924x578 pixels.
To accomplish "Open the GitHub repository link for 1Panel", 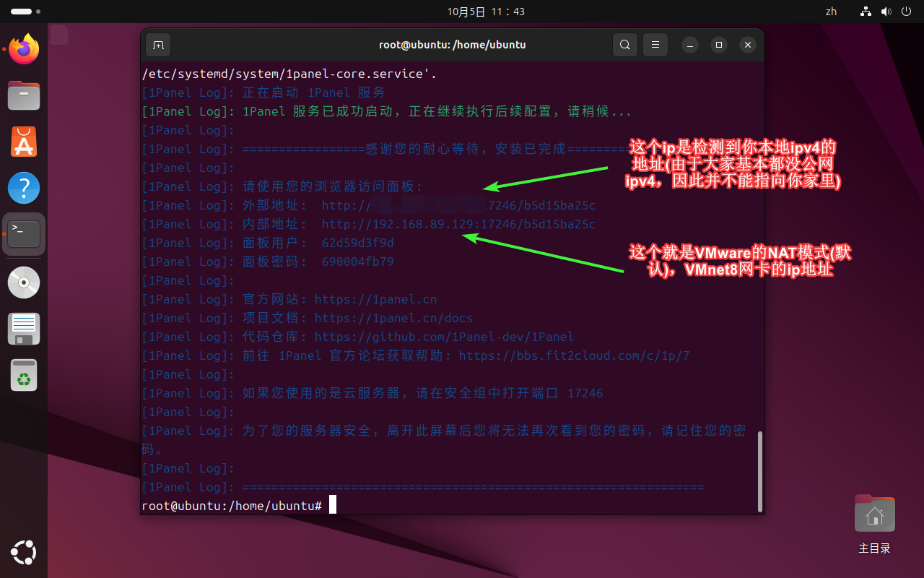I will click(444, 337).
